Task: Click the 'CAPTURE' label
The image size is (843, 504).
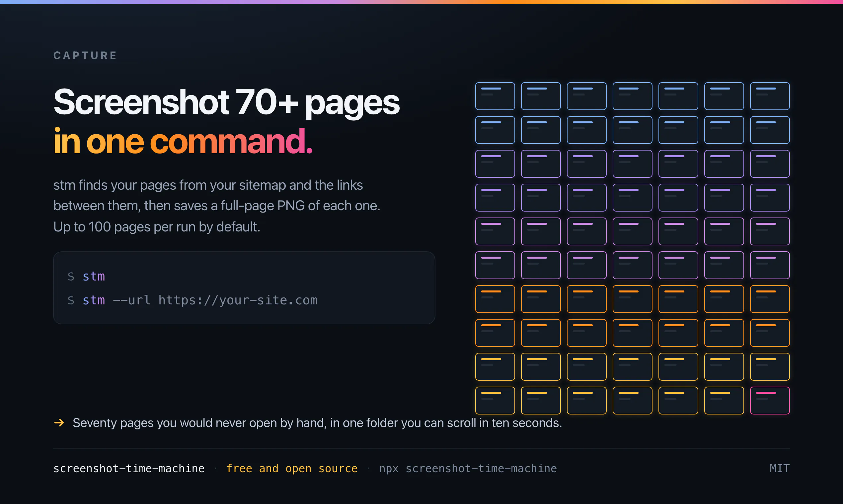Action: 85,55
